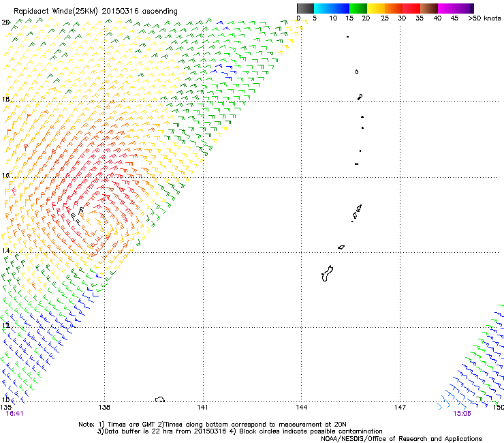Image resolution: width=504 pixels, height=443 pixels.
Task: Click the longitude label '147' on bottom axis
Action: tap(400, 408)
